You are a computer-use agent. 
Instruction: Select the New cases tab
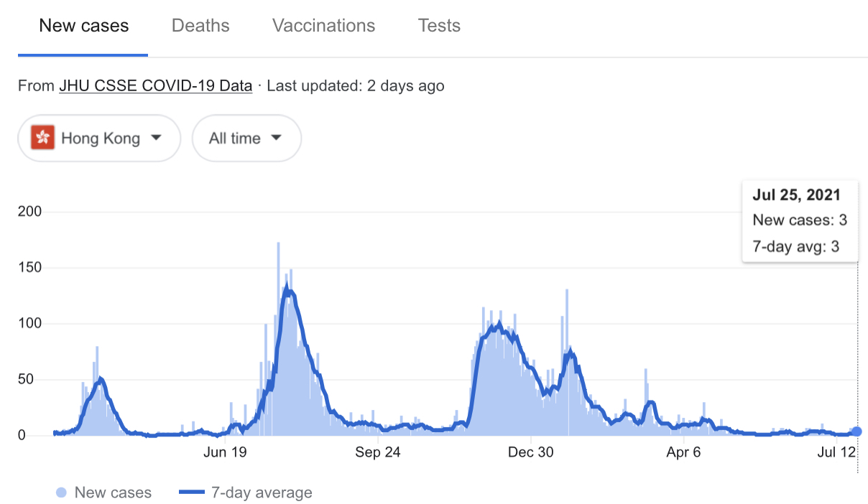click(x=83, y=26)
